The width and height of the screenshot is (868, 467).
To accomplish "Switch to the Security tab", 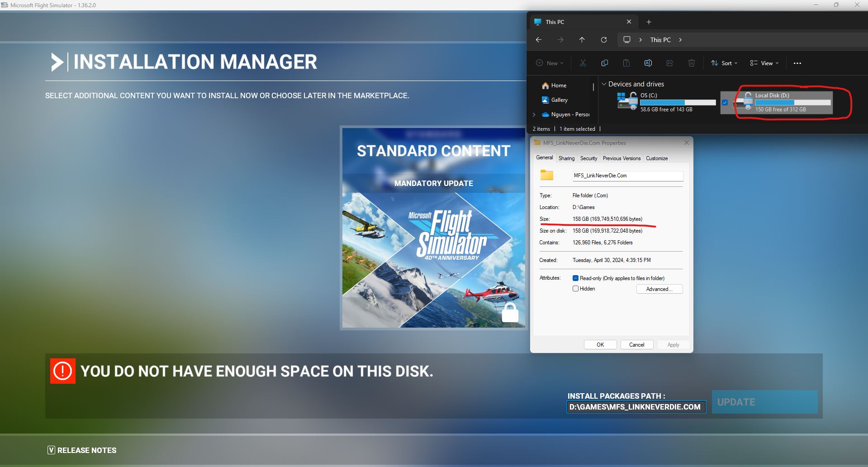I will tap(588, 158).
